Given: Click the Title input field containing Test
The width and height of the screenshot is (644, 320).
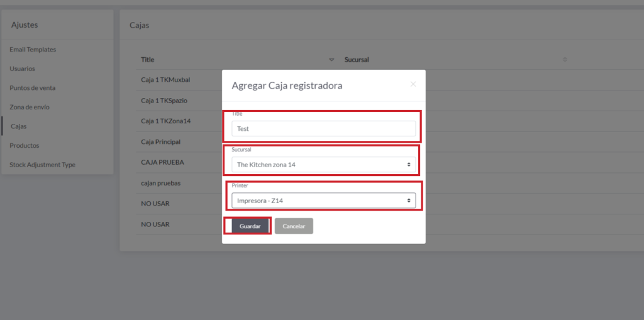Looking at the screenshot, I should point(323,129).
